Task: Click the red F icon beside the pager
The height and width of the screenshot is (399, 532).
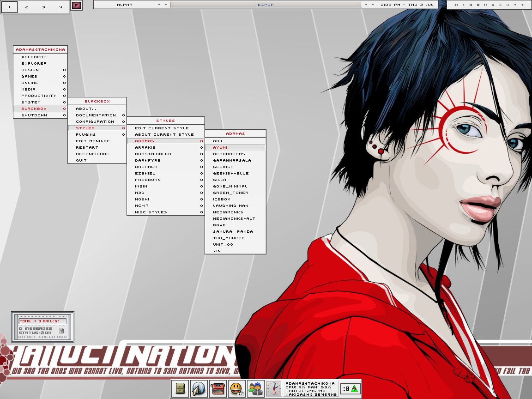Action: [77, 5]
